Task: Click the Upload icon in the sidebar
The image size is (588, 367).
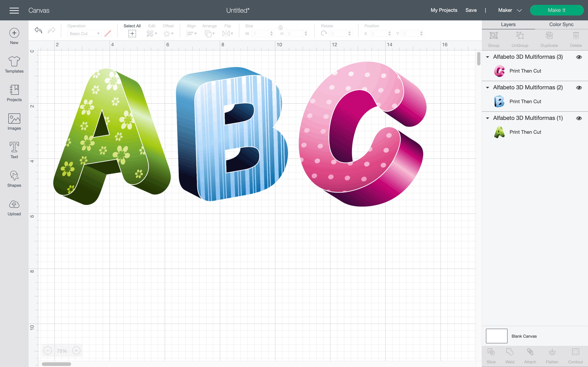Action: pyautogui.click(x=14, y=206)
